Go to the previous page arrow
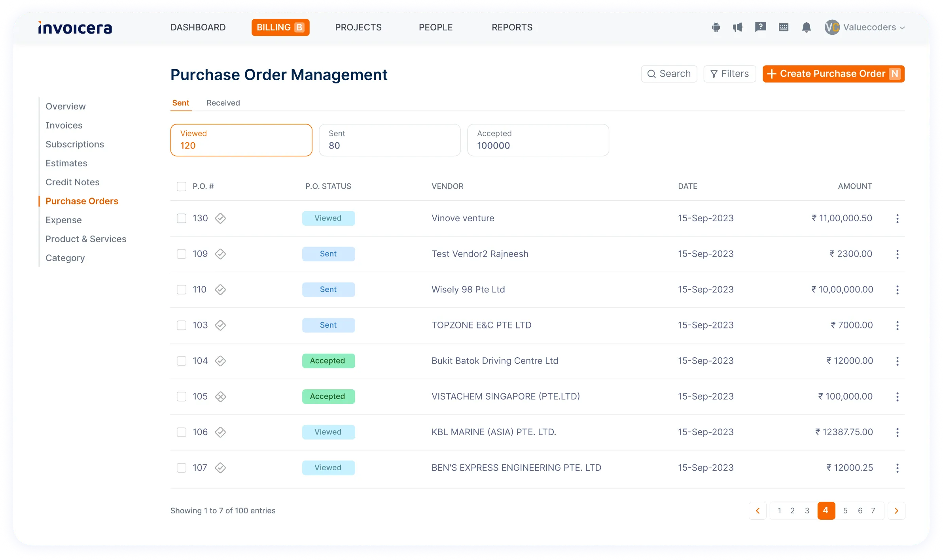The width and height of the screenshot is (943, 560). point(757,511)
